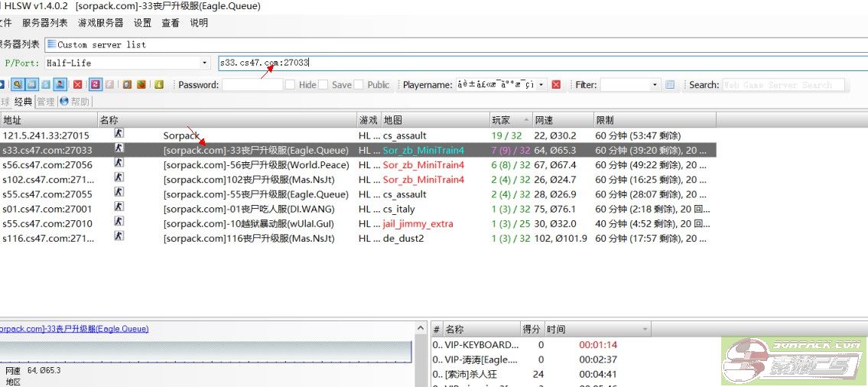The height and width of the screenshot is (387, 868).
Task: Open the 33丧尸升级服 link in details panel
Action: pyautogui.click(x=74, y=329)
